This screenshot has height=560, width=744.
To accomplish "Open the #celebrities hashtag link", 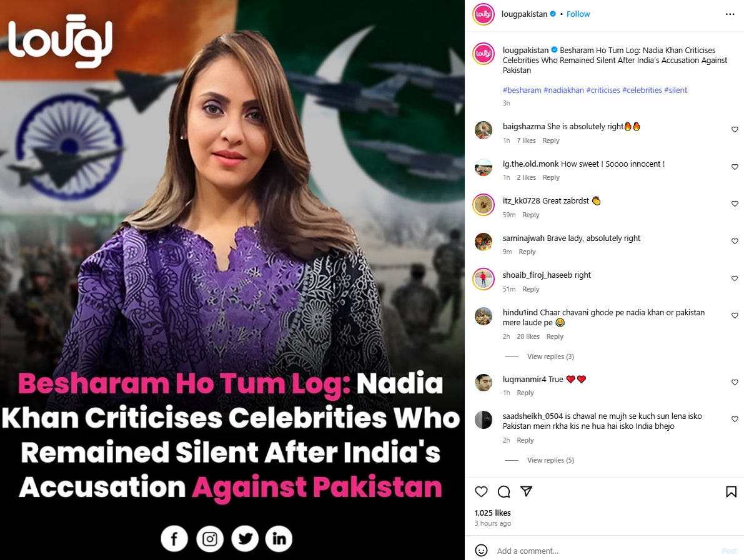I will click(642, 90).
